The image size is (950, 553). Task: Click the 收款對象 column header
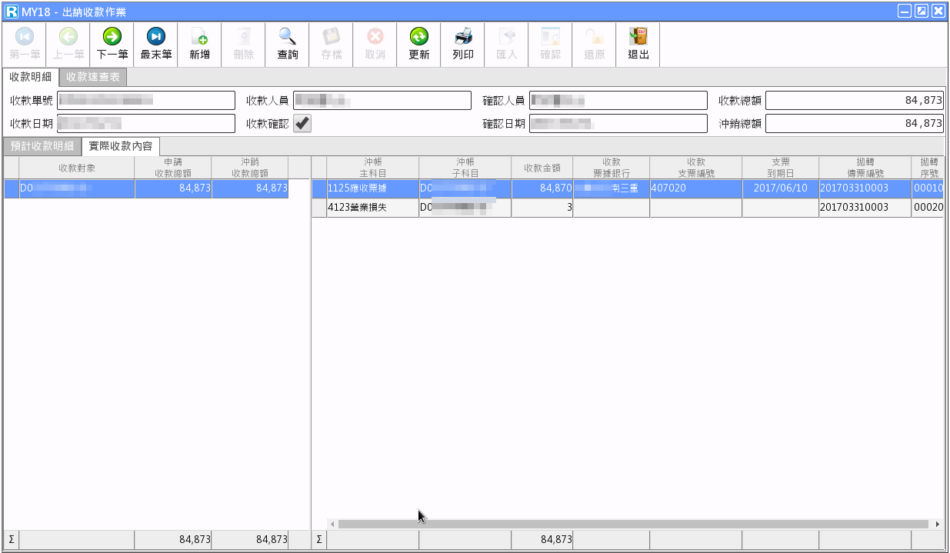pos(77,168)
